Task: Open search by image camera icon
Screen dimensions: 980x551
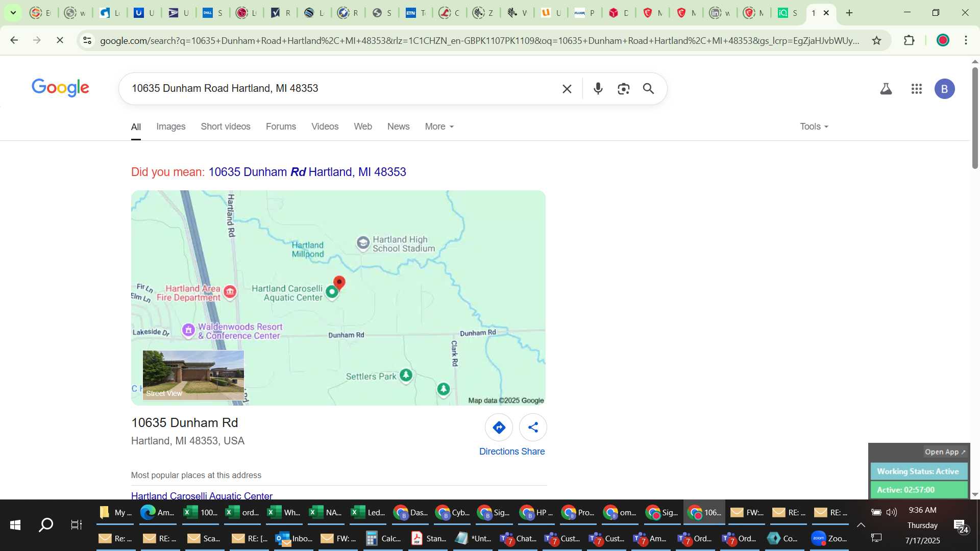Action: coord(623,89)
